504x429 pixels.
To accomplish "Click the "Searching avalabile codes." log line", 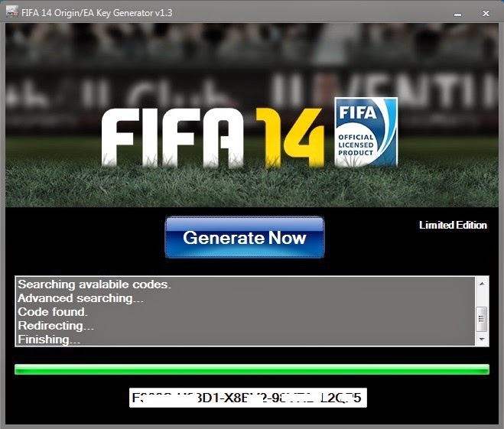I will click(95, 284).
